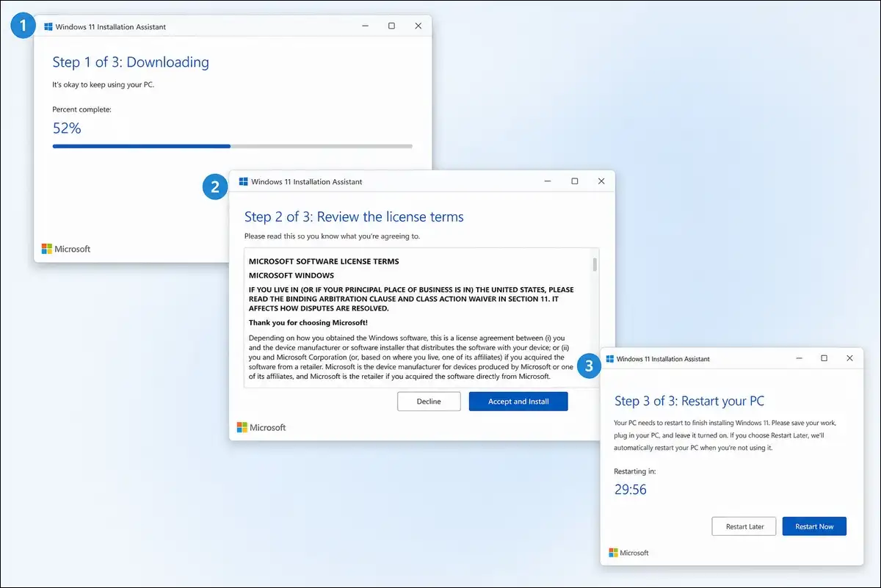Close the Step 3 restart window
This screenshot has height=588, width=881.
[x=849, y=358]
